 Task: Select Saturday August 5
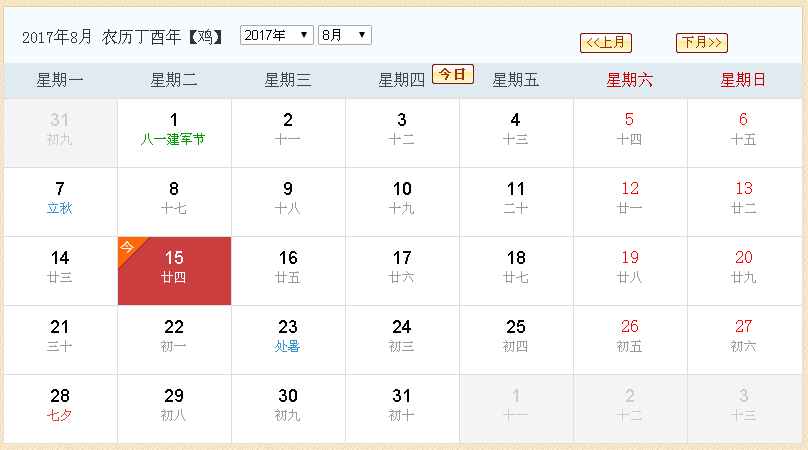click(630, 133)
